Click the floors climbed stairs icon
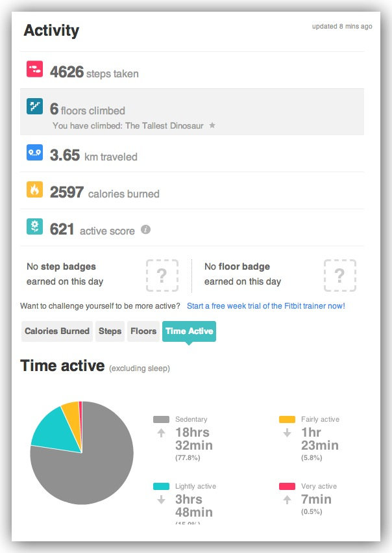Viewport: 392px width, 553px height. point(34,106)
